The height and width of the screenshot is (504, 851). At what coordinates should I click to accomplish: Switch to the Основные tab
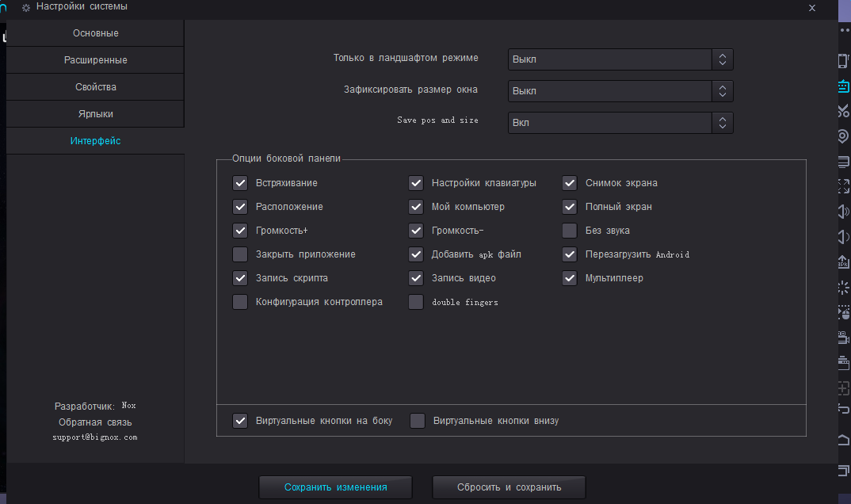click(x=96, y=33)
